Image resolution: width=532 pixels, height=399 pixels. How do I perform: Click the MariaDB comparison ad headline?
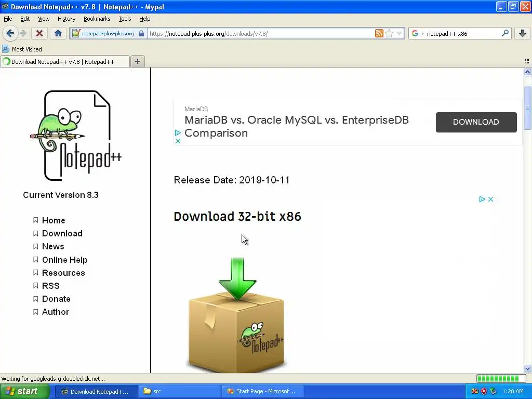[x=297, y=126]
